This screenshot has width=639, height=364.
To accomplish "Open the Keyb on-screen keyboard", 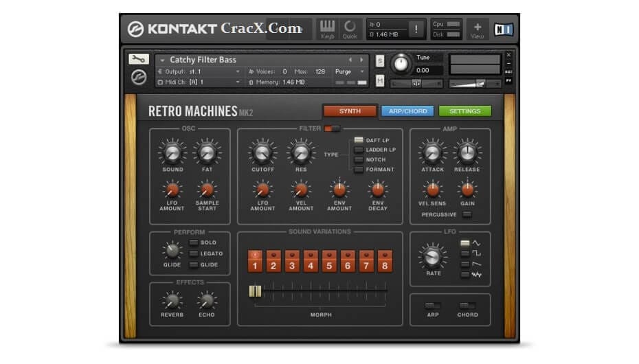I will coord(327,30).
